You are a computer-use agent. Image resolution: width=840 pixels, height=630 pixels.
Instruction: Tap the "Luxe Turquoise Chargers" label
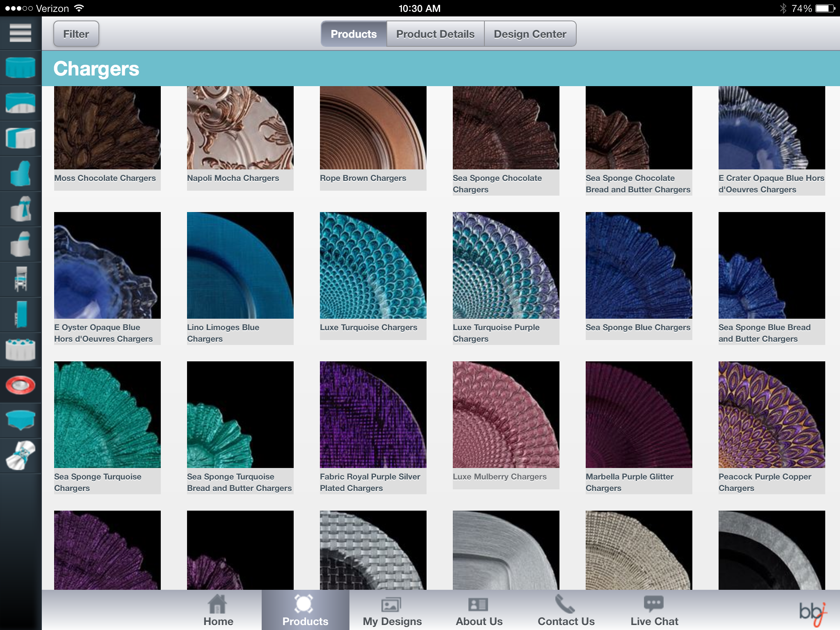point(368,327)
